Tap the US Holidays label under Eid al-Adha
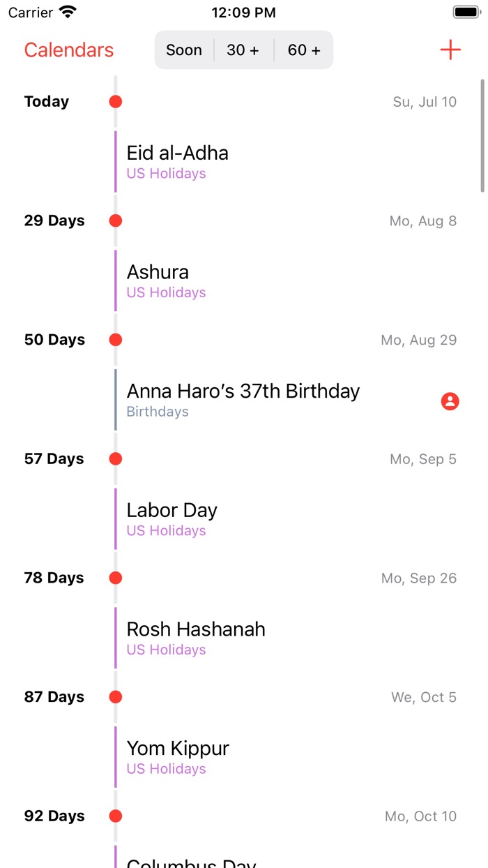The width and height of the screenshot is (488, 868). [x=166, y=173]
